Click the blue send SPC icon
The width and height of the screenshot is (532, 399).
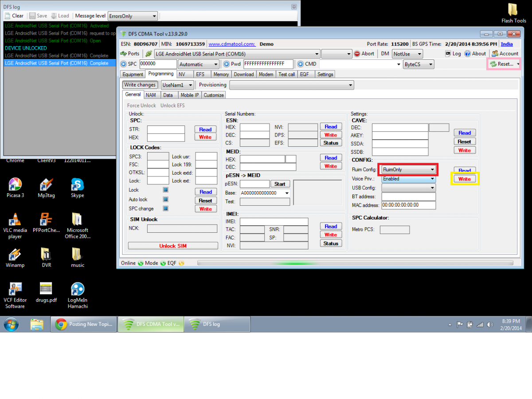coord(124,64)
